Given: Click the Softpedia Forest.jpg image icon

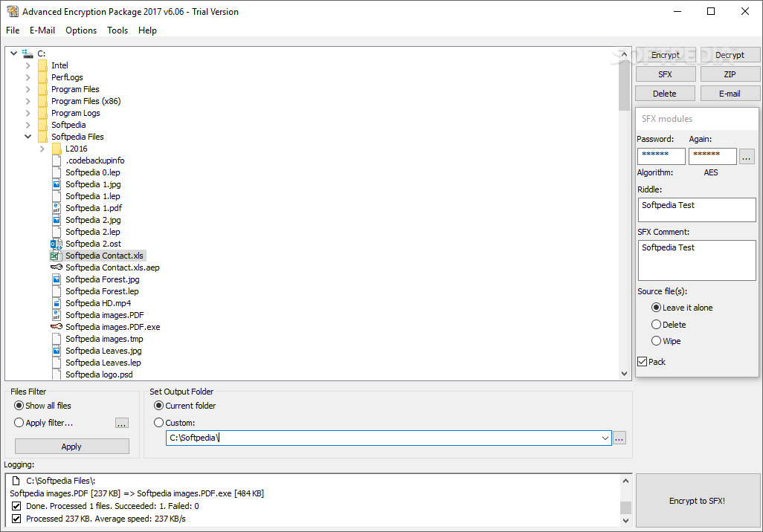Looking at the screenshot, I should tap(57, 279).
